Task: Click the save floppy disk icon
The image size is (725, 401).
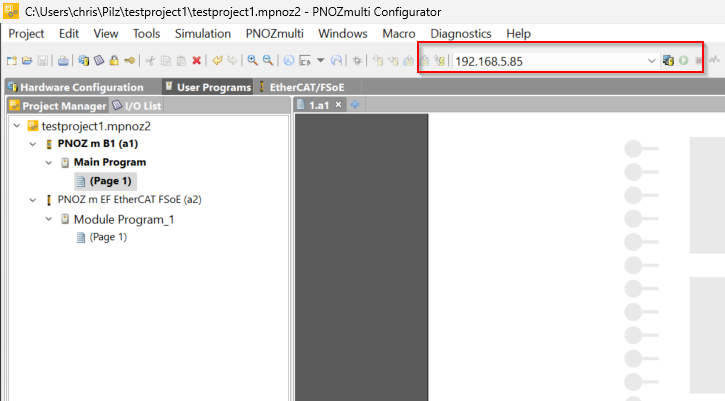Action: (x=43, y=61)
